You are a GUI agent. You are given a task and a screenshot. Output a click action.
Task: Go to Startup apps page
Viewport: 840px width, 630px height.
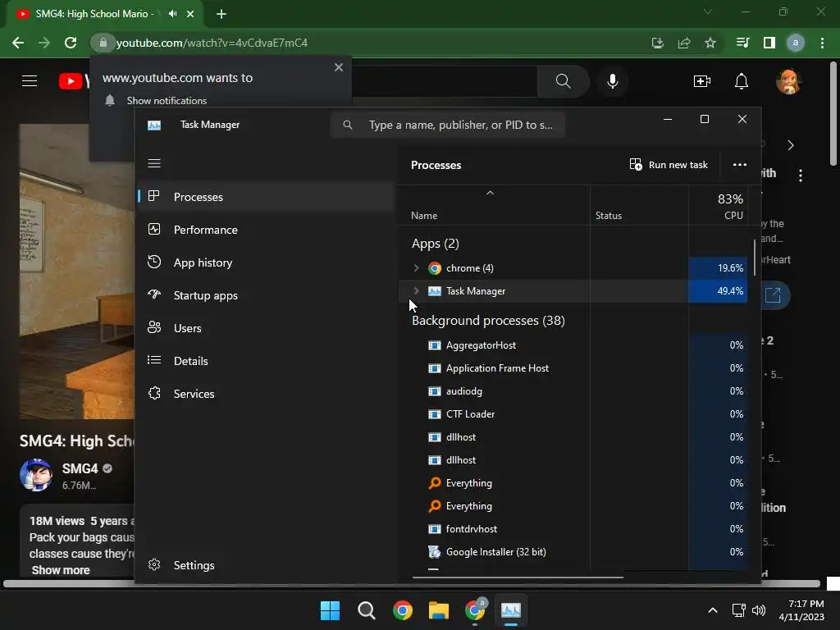pyautogui.click(x=266, y=295)
